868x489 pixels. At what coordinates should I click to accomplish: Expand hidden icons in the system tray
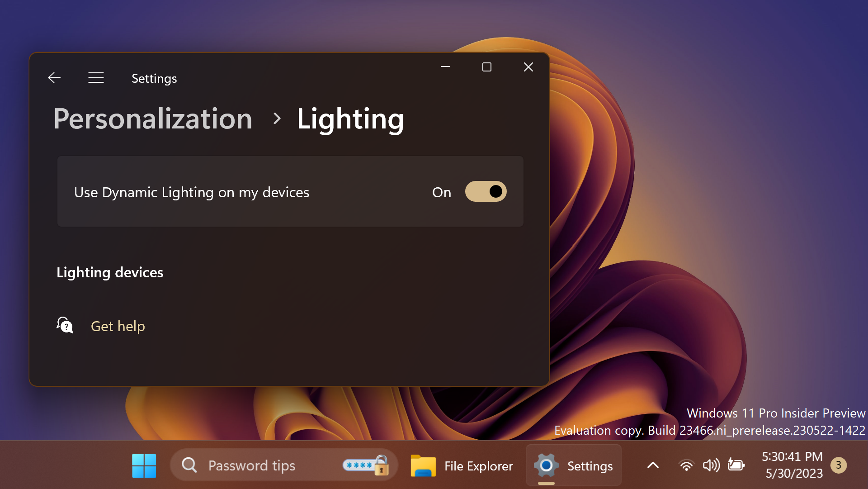coord(652,465)
